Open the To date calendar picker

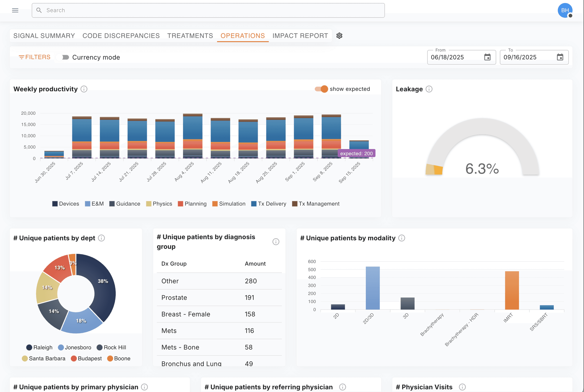click(560, 57)
